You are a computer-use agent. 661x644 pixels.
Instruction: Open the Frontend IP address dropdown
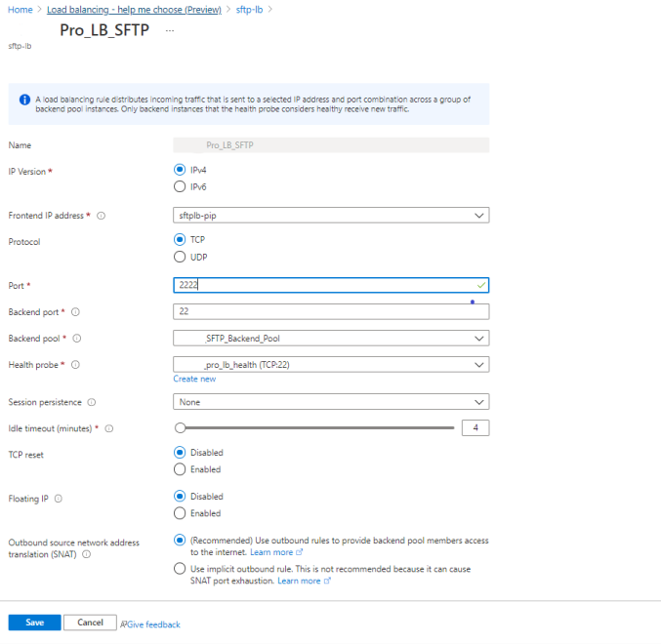(x=331, y=216)
